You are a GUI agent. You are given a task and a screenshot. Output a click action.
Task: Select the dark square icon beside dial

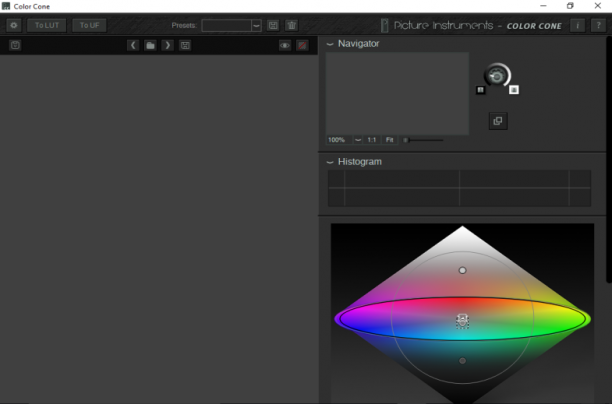pyautogui.click(x=480, y=90)
